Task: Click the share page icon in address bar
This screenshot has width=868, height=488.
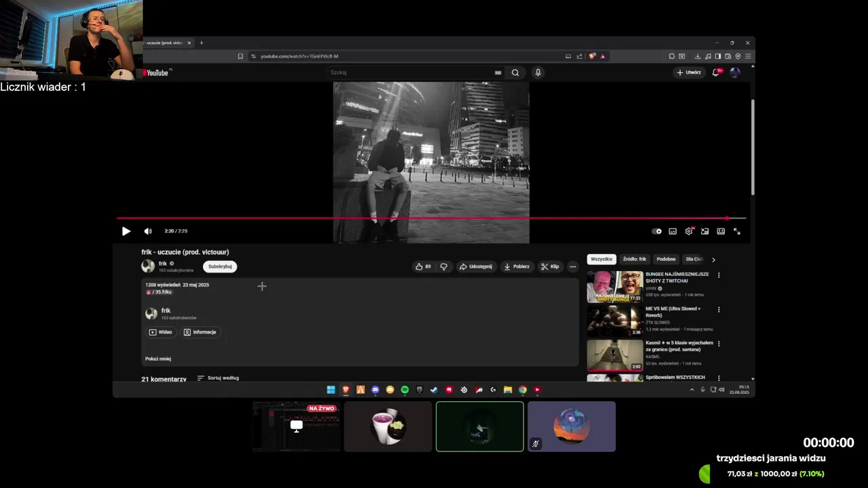Action: (579, 56)
